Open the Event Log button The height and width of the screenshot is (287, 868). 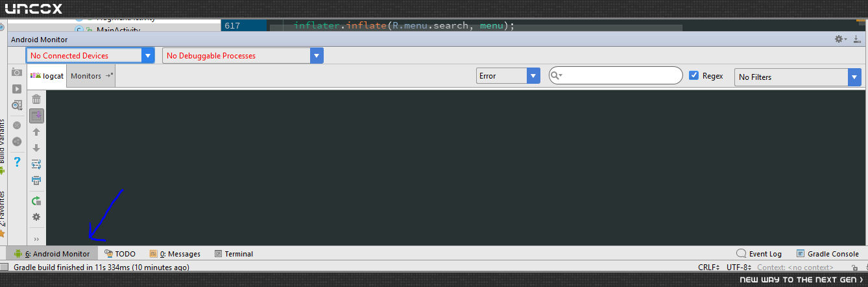coord(760,254)
